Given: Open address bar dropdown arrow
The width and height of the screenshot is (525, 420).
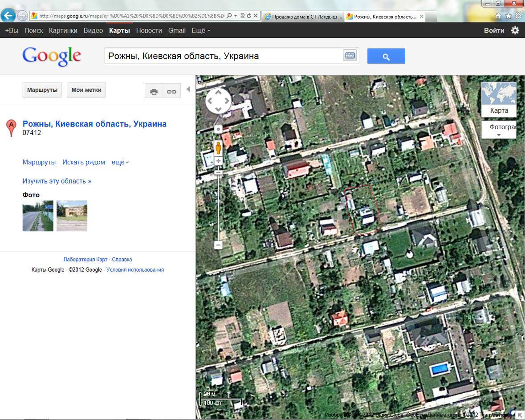Looking at the screenshot, I should pyautogui.click(x=236, y=16).
